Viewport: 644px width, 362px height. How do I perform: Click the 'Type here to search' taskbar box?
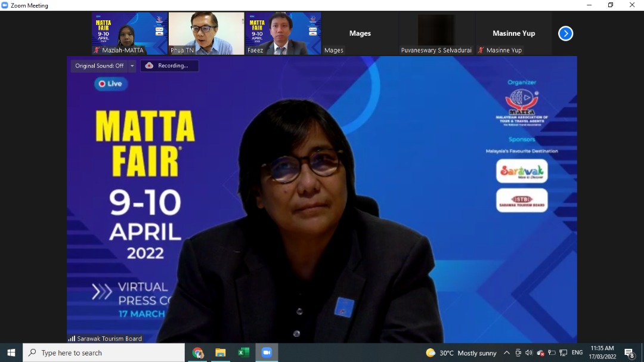point(104,352)
